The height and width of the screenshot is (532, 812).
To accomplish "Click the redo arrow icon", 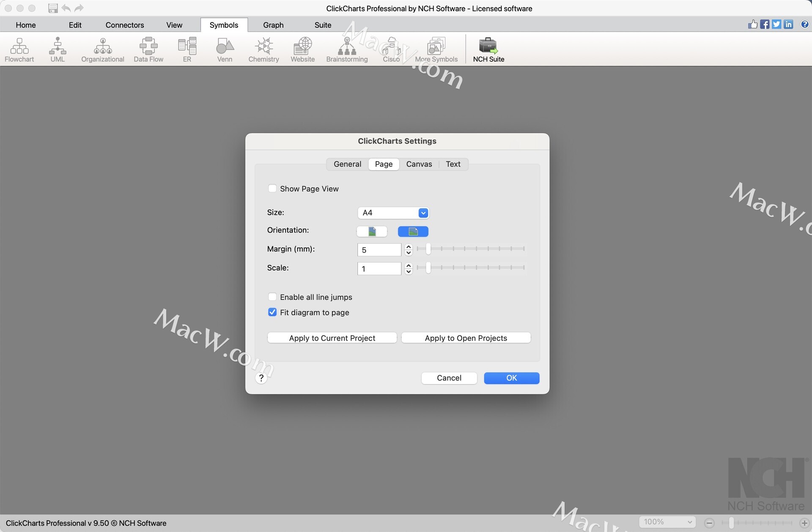I will [79, 8].
